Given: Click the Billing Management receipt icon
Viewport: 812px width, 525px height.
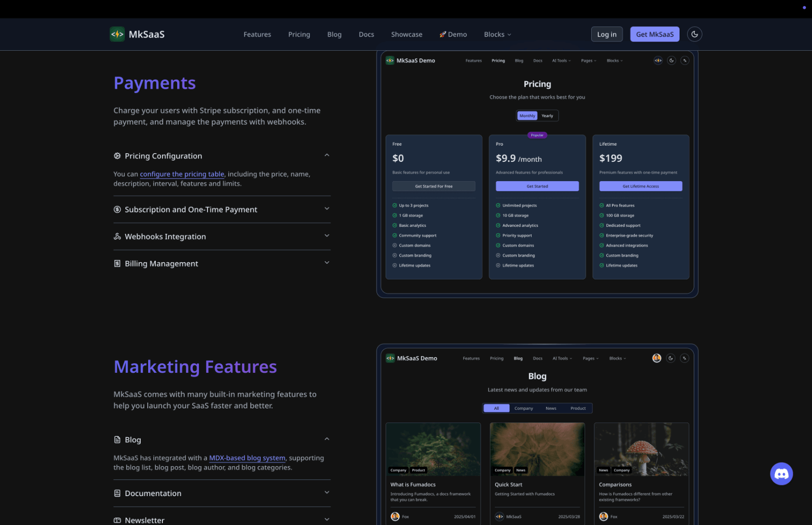Looking at the screenshot, I should (117, 263).
